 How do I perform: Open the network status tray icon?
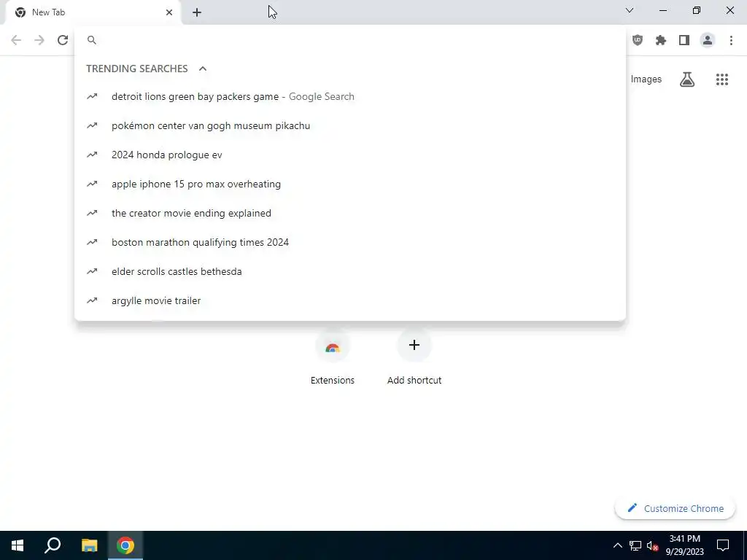tap(635, 545)
